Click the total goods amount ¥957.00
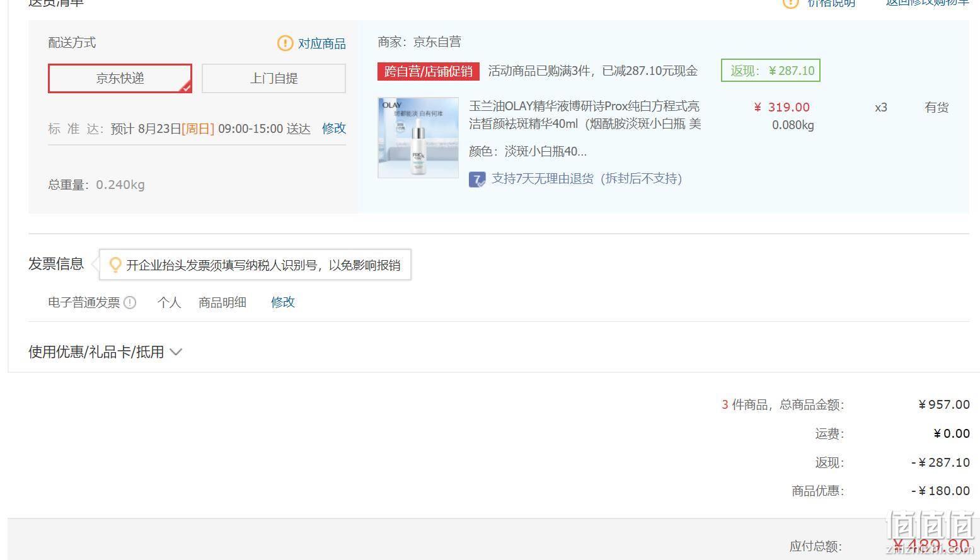This screenshot has height=560, width=980. click(x=944, y=404)
